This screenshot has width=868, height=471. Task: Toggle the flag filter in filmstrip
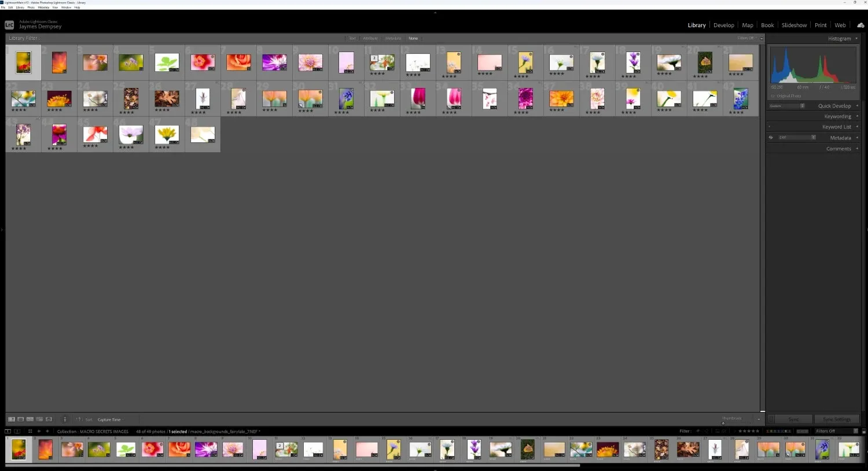point(698,431)
